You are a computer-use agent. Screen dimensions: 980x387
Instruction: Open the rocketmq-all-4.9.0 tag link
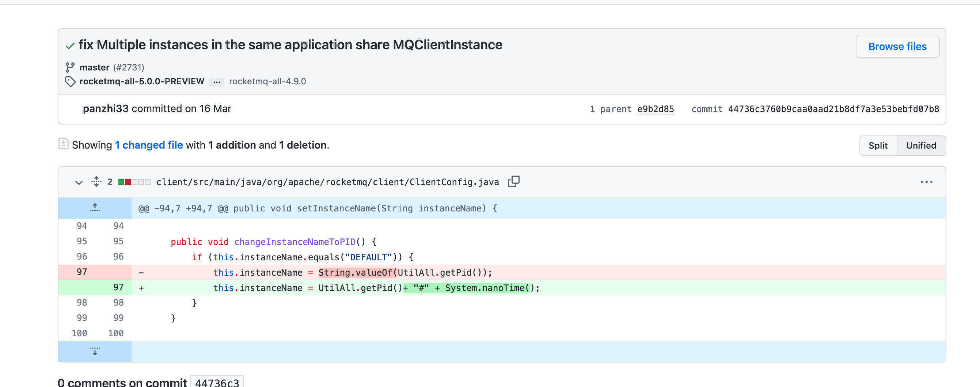click(x=267, y=81)
